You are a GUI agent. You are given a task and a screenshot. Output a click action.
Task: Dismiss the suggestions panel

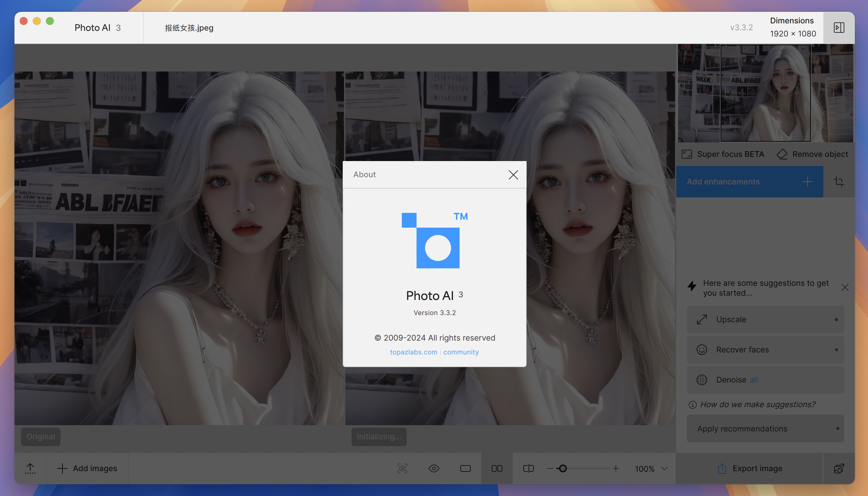pos(845,287)
